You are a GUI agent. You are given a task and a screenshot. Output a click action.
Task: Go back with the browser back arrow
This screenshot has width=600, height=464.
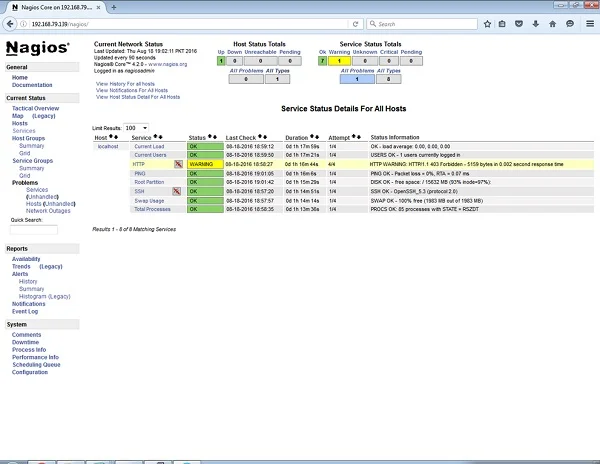[10, 24]
